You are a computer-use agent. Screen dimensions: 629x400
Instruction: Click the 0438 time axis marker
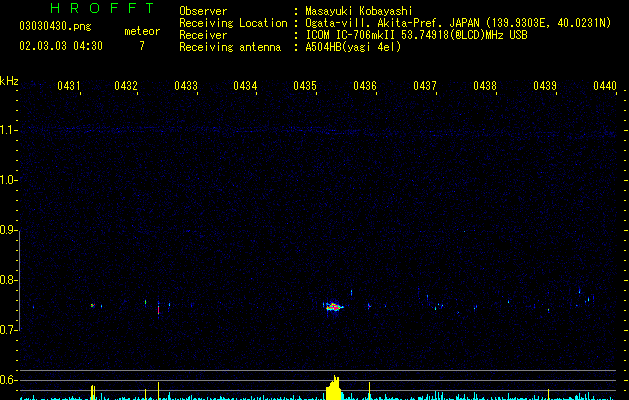(x=485, y=86)
